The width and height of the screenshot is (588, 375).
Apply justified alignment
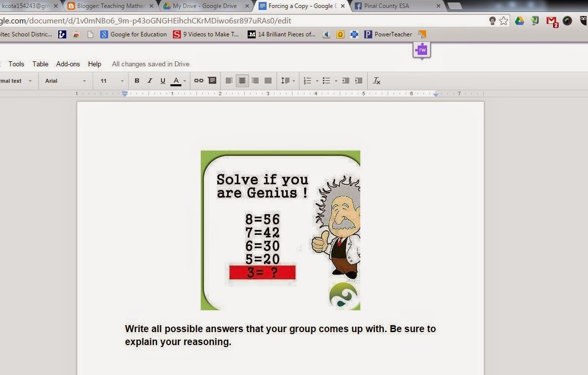pyautogui.click(x=268, y=80)
